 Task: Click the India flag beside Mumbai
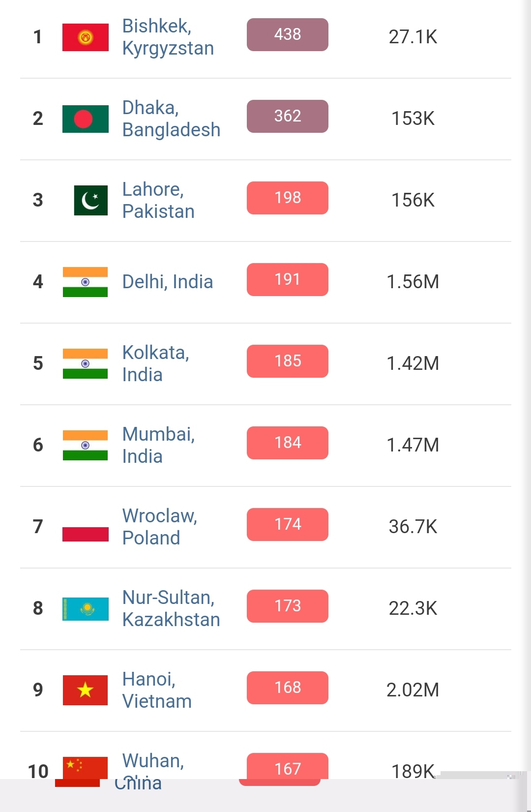[x=85, y=445]
